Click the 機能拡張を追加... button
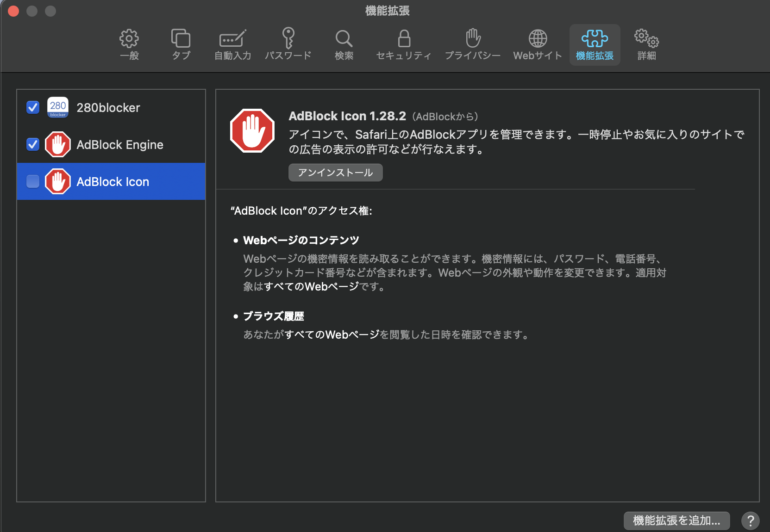 677,521
